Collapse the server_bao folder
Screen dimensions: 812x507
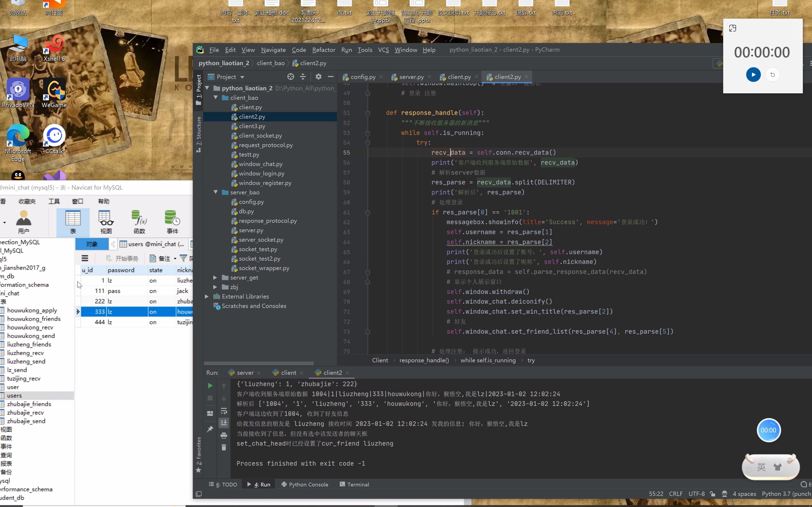coord(216,192)
